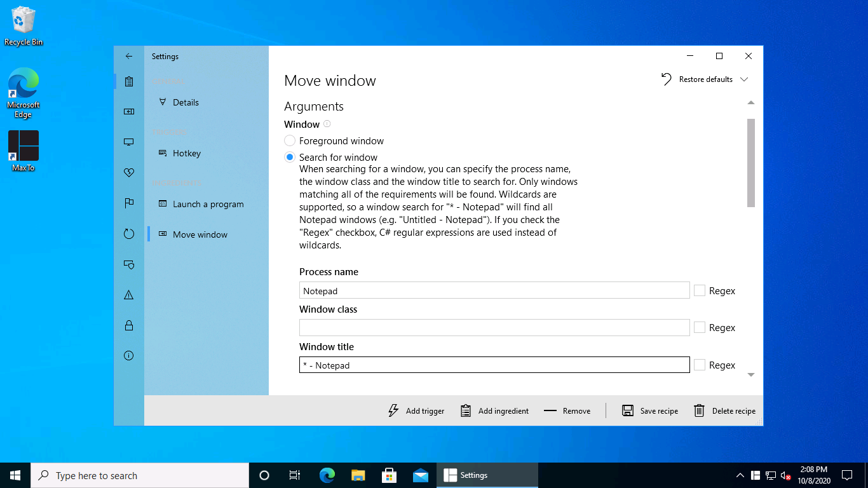The height and width of the screenshot is (488, 868).
Task: Expand the Restore defaults chevron
Action: click(745, 79)
